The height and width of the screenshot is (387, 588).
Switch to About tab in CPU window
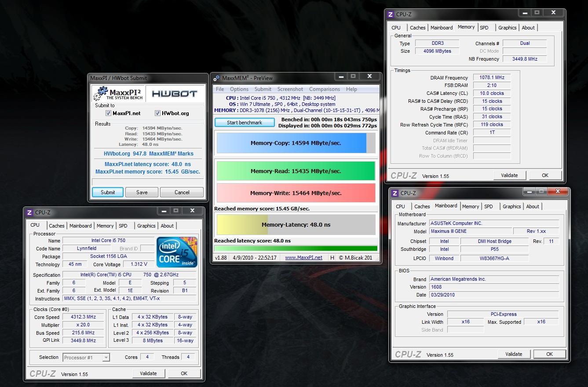(x=167, y=226)
